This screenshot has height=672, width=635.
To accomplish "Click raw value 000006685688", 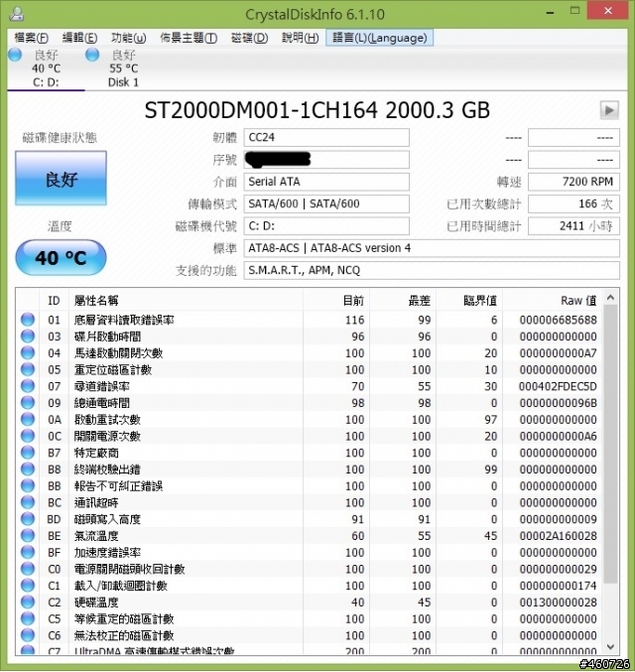I will point(558,320).
